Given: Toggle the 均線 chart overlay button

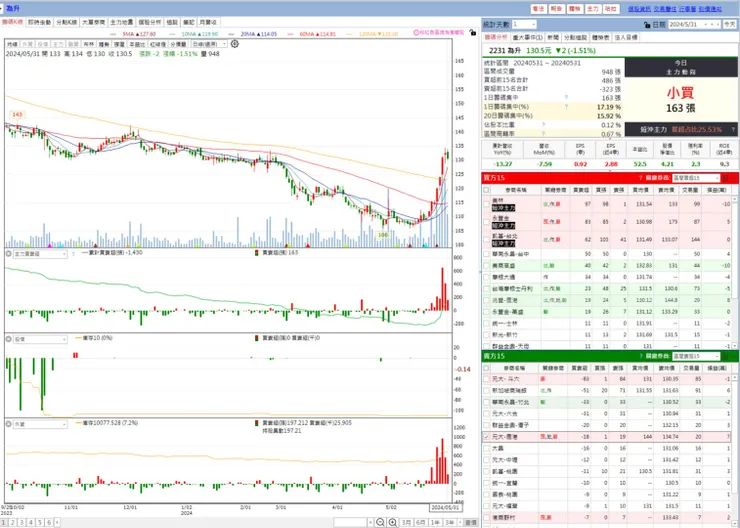Looking at the screenshot, I should [x=12, y=44].
